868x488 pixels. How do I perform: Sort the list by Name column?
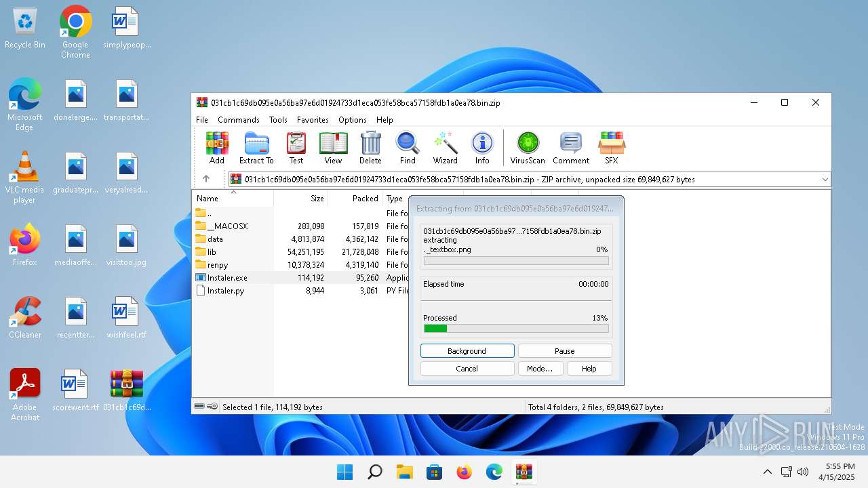pos(233,199)
